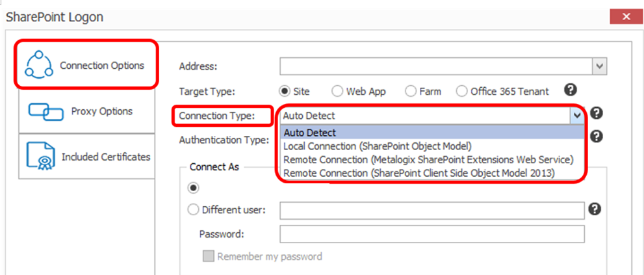Select the Site target type
644x275 pixels.
[x=284, y=92]
